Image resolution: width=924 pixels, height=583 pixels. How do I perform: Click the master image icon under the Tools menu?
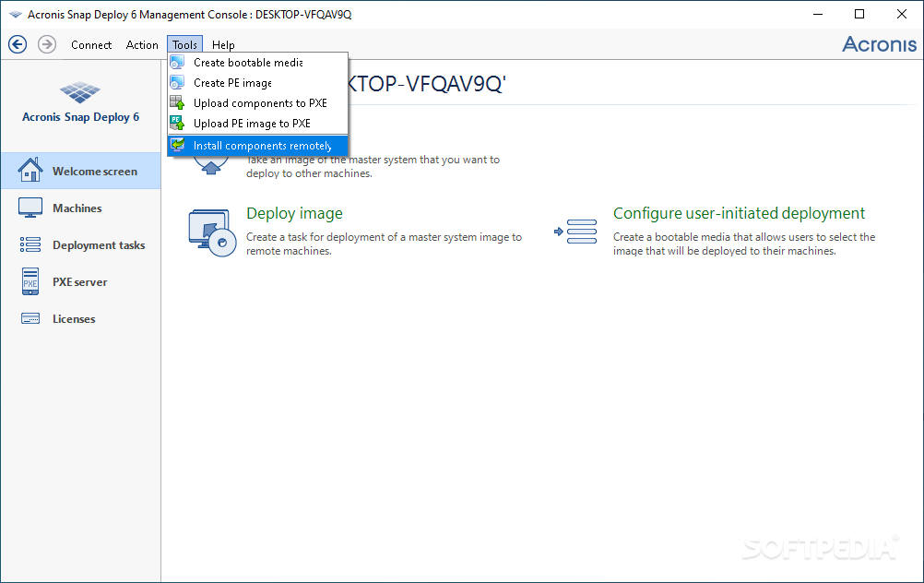211,166
